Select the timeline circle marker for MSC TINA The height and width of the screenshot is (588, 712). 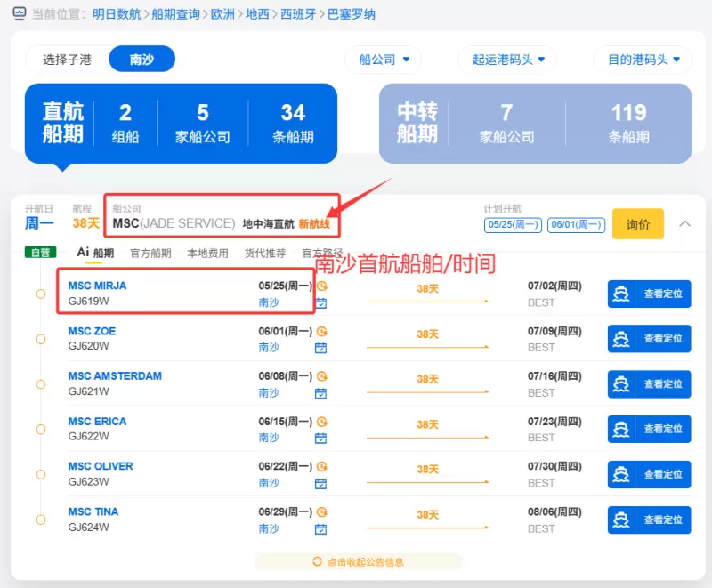tap(41, 520)
